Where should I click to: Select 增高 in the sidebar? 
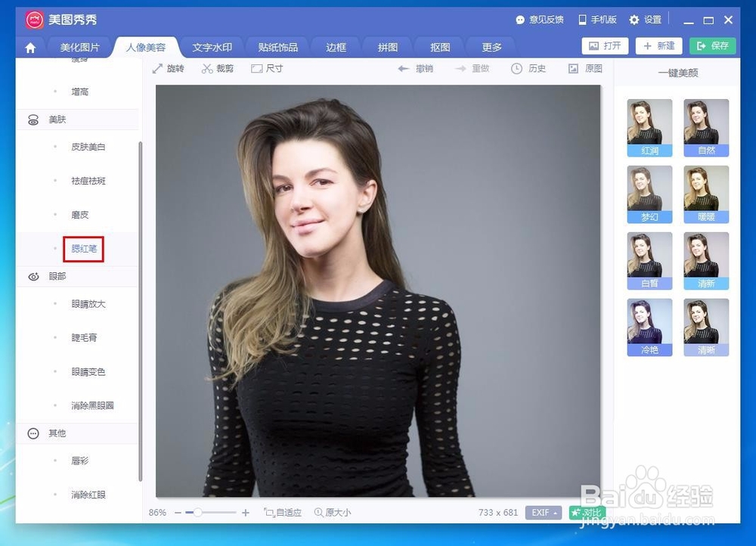click(x=79, y=92)
